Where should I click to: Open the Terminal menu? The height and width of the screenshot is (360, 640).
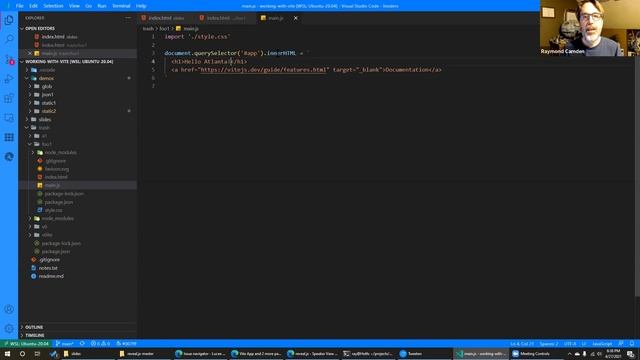pyautogui.click(x=121, y=6)
